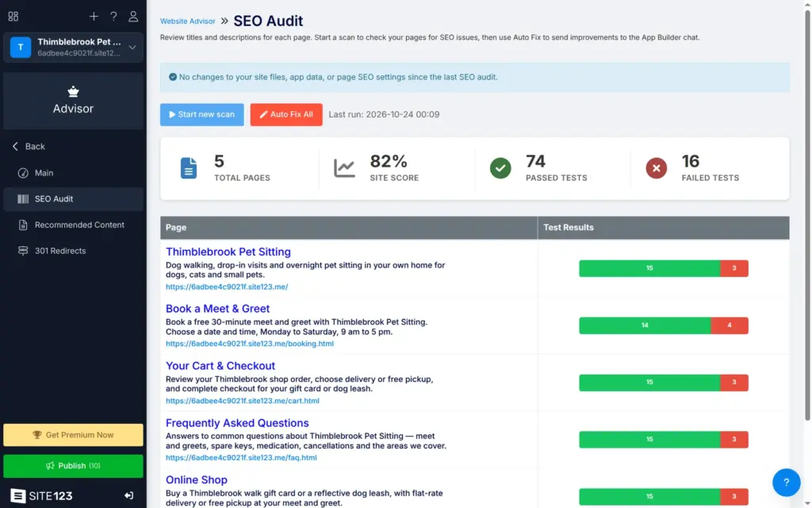Click the Failed Tests red X icon

point(656,168)
